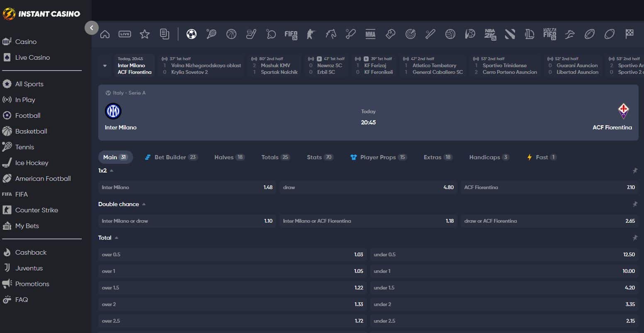Select the MMA icon
The width and height of the screenshot is (644, 333).
pos(370,34)
